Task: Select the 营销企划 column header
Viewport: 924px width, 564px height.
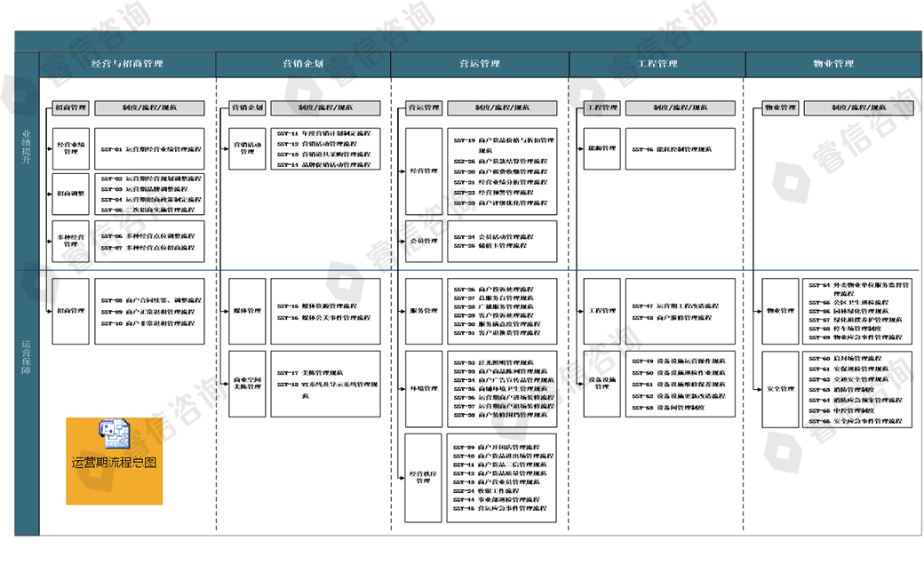Action: pyautogui.click(x=303, y=64)
